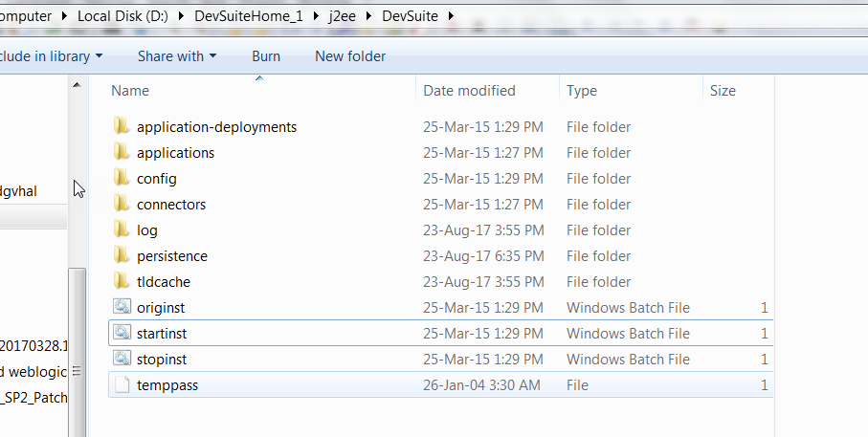
Task: Click the config folder icon
Action: tap(122, 178)
